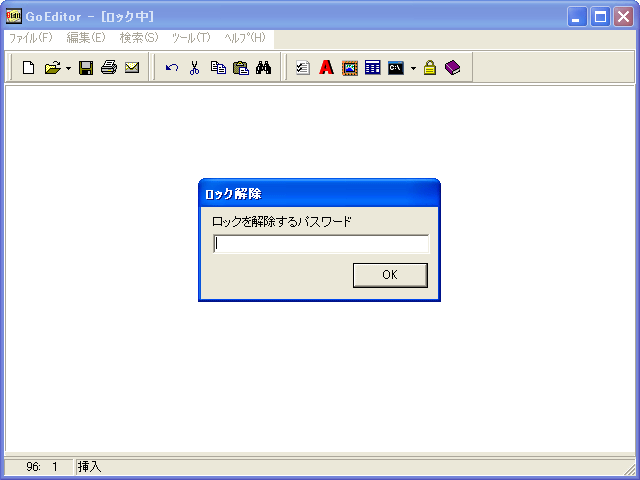Click the blue table grid icon
The image size is (640, 480).
tap(372, 67)
